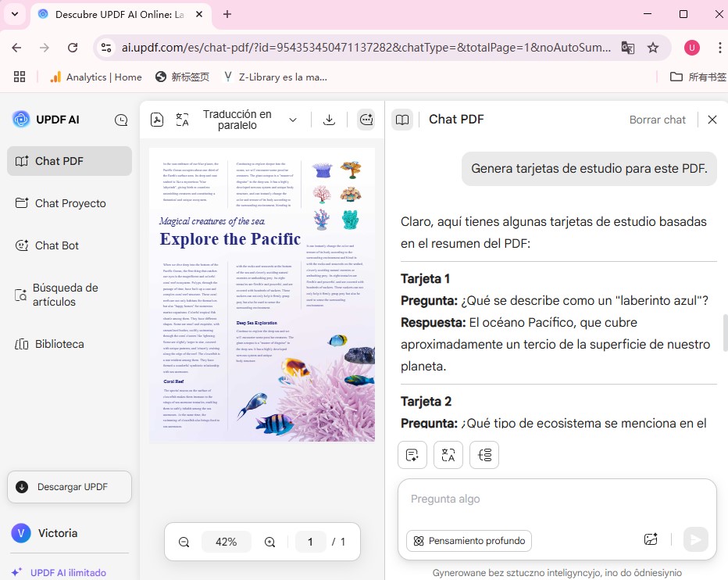Click the Tarjeta 2 heading
This screenshot has width=728, height=580.
click(x=426, y=402)
